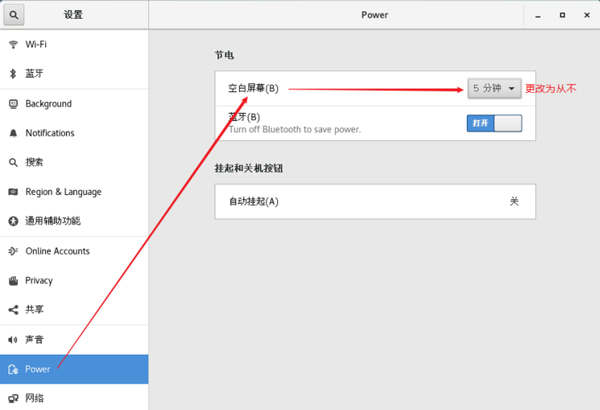
Task: Open the Notifications bell icon
Action: tap(13, 133)
